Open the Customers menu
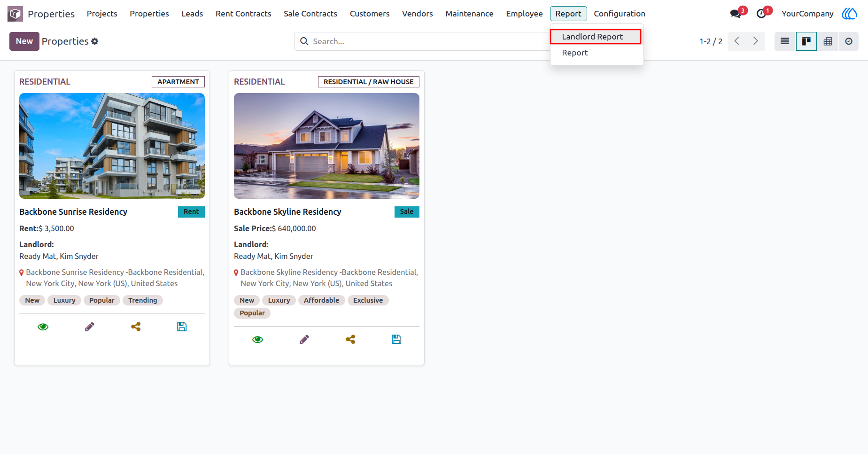This screenshot has height=454, width=868. click(370, 14)
